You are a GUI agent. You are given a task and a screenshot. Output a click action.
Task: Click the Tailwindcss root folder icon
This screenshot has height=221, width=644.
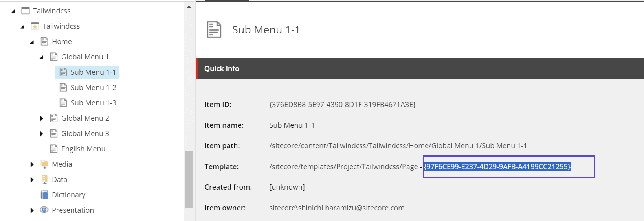click(26, 11)
